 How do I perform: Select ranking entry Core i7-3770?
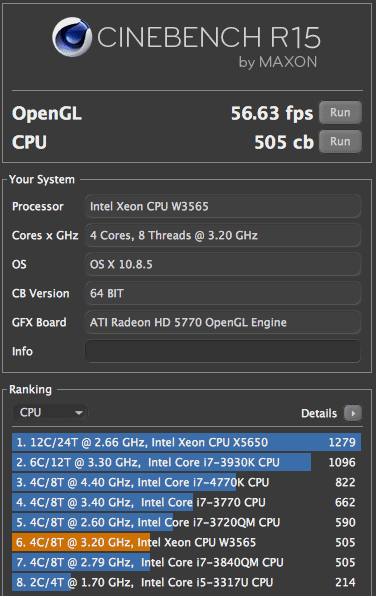(186, 502)
